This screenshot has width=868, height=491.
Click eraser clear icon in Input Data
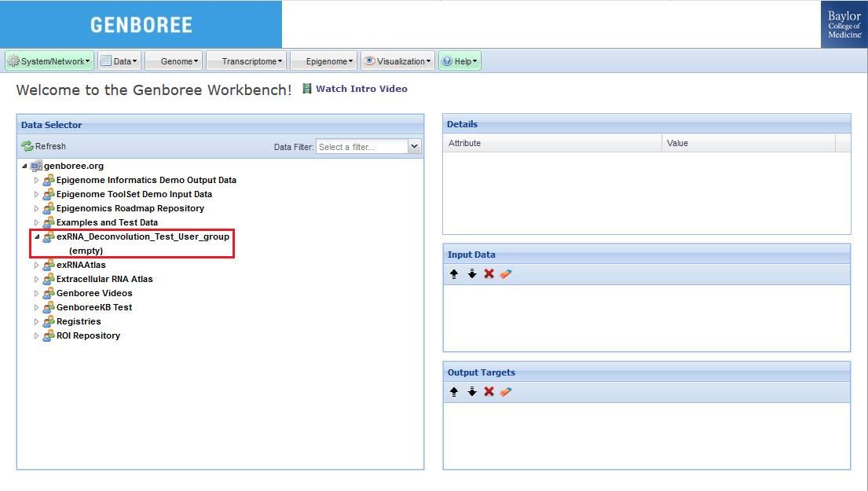tap(506, 274)
